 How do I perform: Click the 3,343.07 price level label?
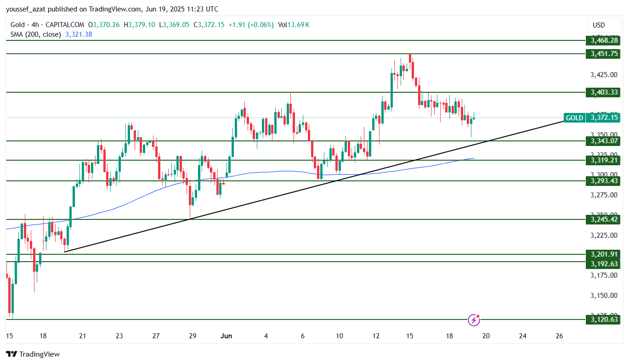coord(604,141)
